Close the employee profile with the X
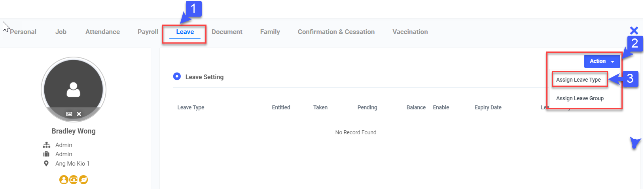This screenshot has width=644, height=189. click(634, 31)
